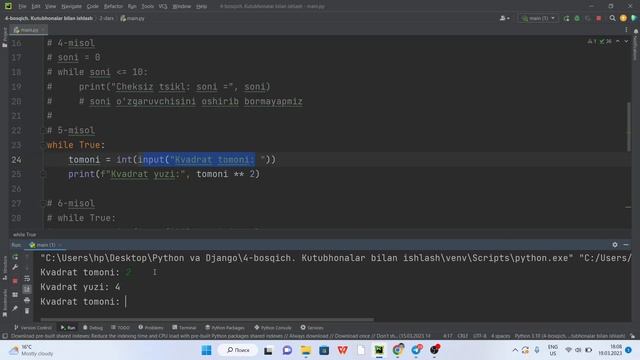
Task: Open the Python Packages tool window
Action: click(224, 328)
